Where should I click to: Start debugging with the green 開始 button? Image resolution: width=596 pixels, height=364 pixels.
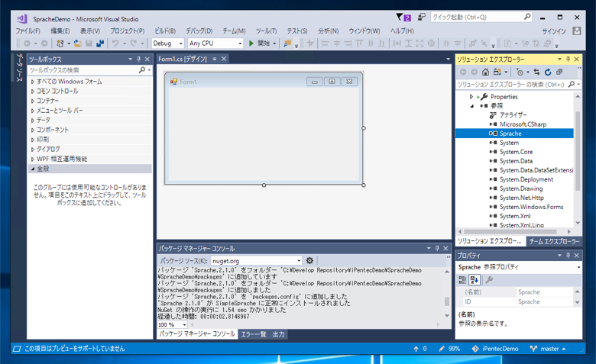tap(259, 43)
